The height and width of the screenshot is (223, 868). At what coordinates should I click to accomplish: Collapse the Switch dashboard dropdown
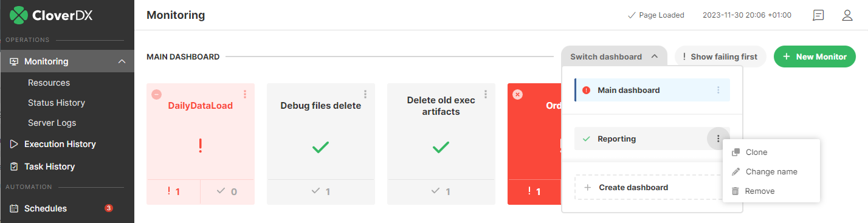[x=614, y=57]
